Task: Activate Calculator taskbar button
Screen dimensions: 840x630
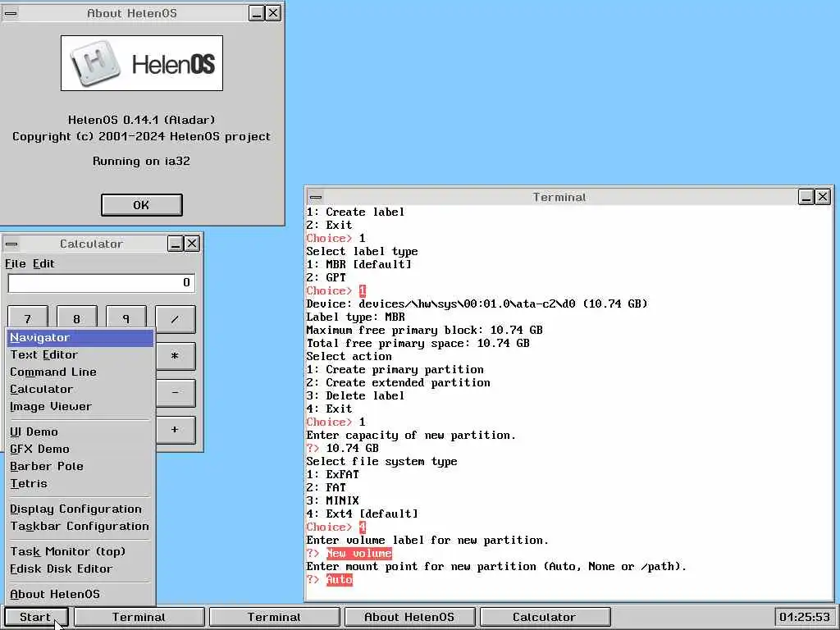Action: tap(545, 617)
